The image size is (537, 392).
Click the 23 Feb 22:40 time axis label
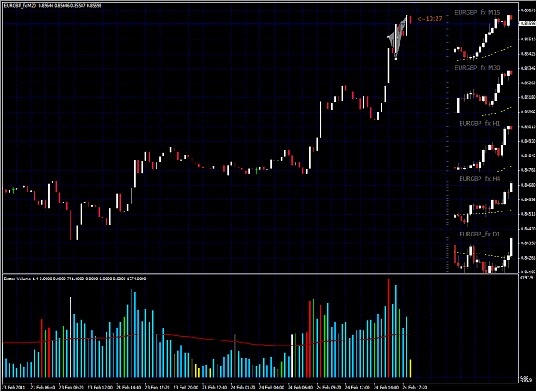(215, 388)
